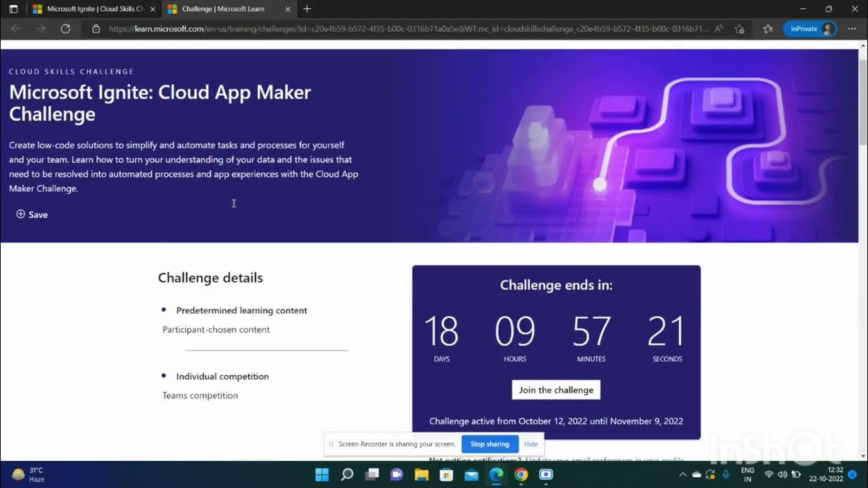868x488 pixels.
Task: Switch to Microsoft Edge on taskbar
Action: [496, 474]
